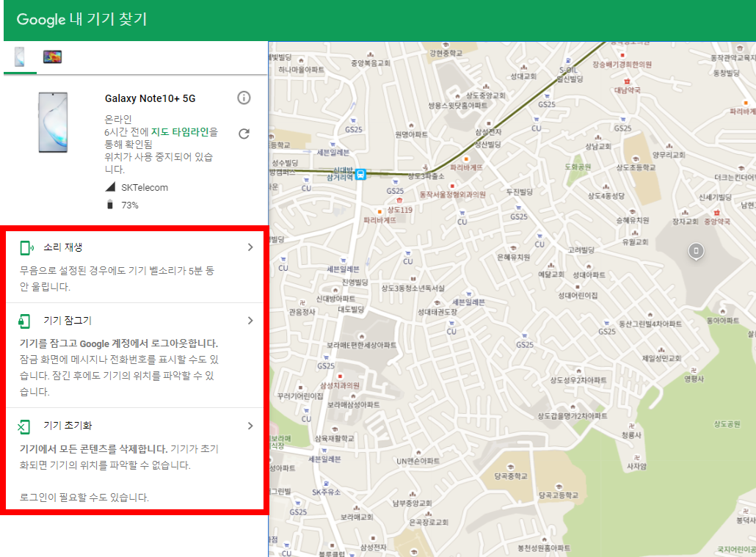756x557 pixels.
Task: Click the 상도성우2차아파트 map label
Action: 578,380
